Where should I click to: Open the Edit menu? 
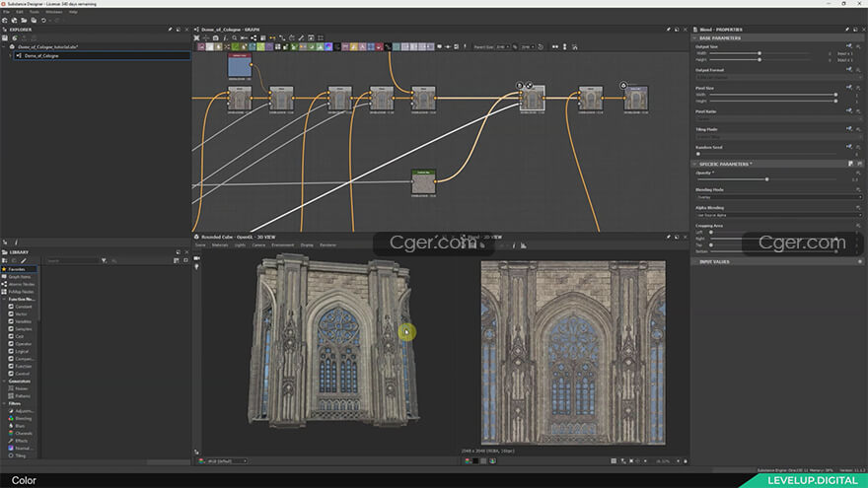tap(20, 12)
